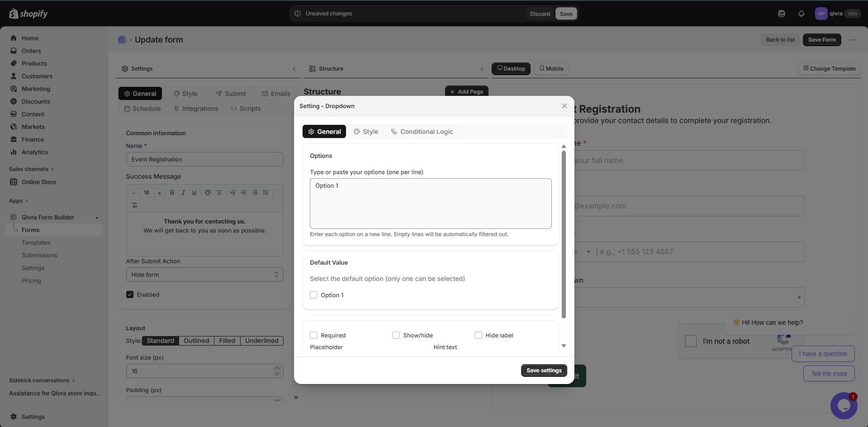Open the Emails settings tab
The height and width of the screenshot is (427, 868).
[276, 94]
